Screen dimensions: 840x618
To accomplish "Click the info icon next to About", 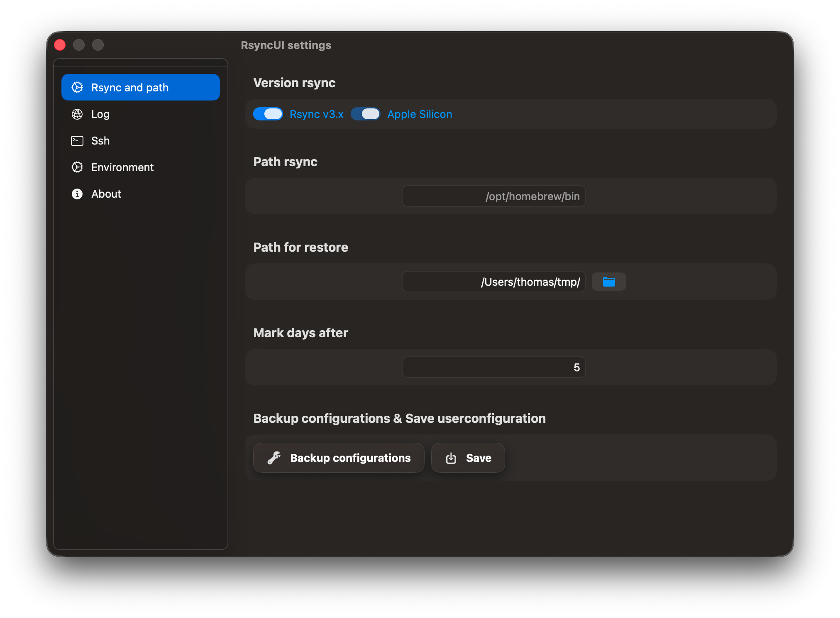I will click(x=77, y=194).
